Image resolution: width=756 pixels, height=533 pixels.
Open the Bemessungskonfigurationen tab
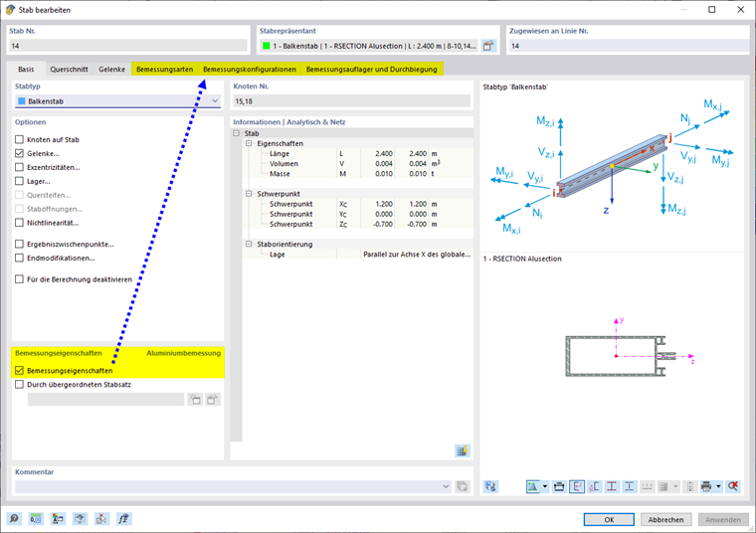[250, 69]
